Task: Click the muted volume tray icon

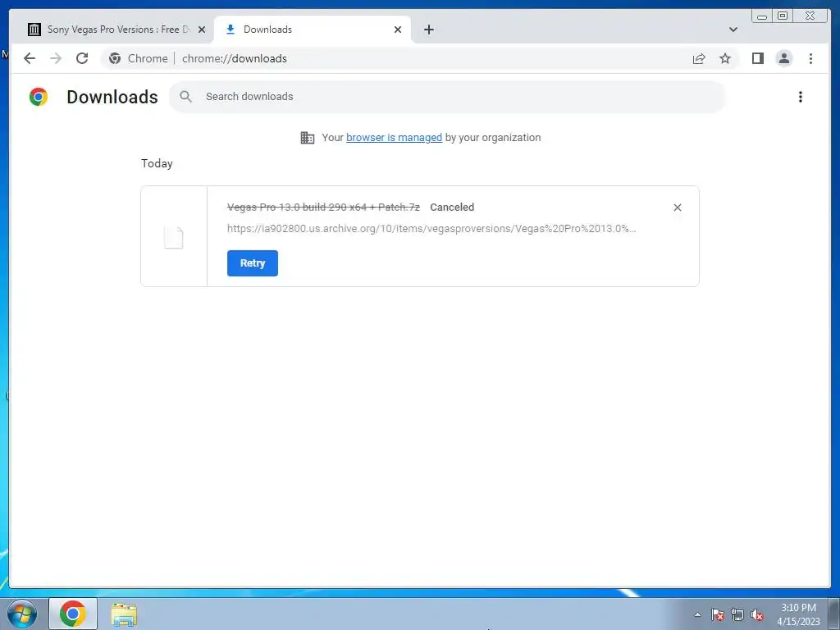Action: [x=756, y=614]
